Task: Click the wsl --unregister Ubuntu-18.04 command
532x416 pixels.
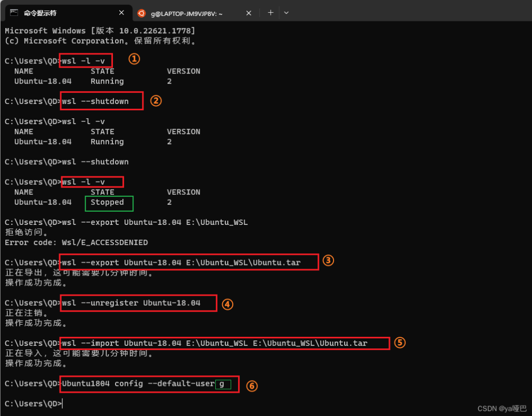Action: (137, 302)
